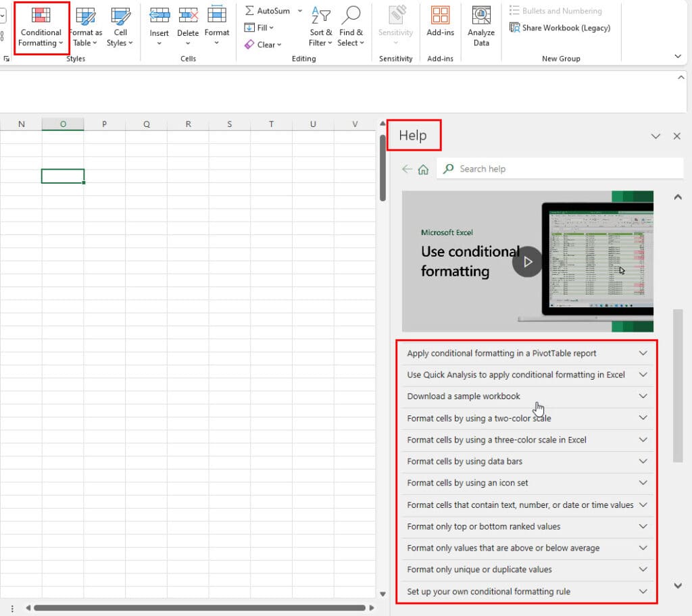The height and width of the screenshot is (616, 692).
Task: Open the Cell Styles gallery
Action: coord(120,28)
